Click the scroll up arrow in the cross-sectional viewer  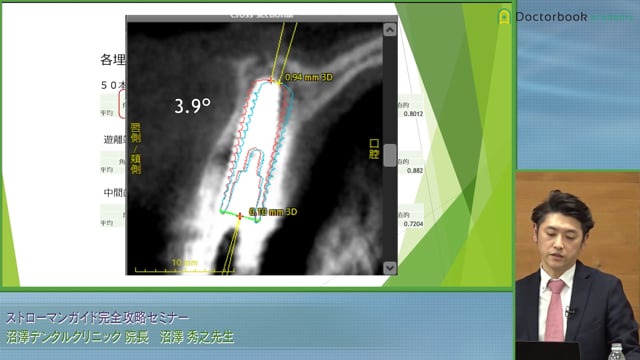coord(390,30)
